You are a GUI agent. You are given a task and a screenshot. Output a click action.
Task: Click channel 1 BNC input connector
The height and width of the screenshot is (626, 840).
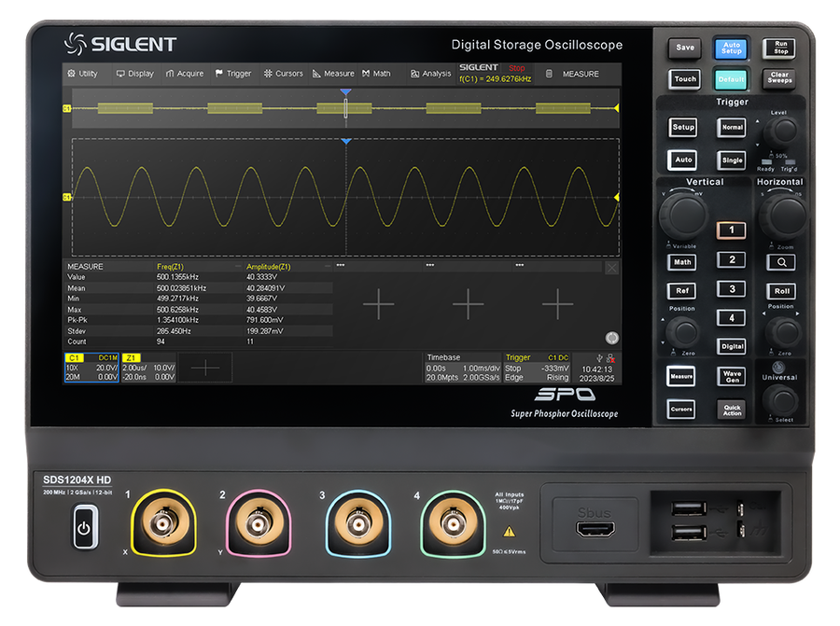point(163,523)
